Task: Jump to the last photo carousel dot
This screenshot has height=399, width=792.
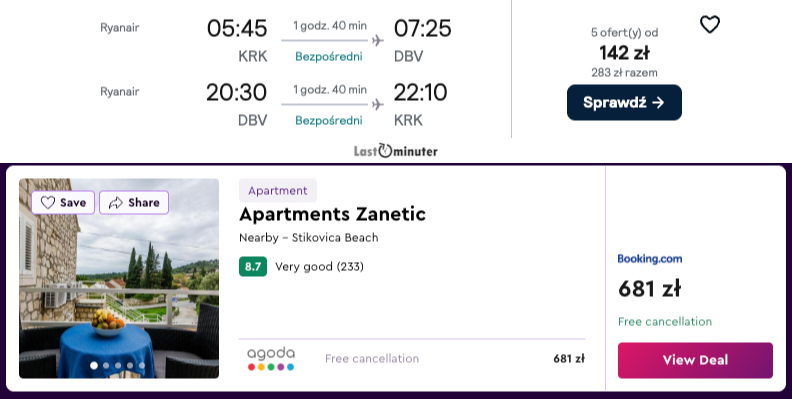Action: 142,365
